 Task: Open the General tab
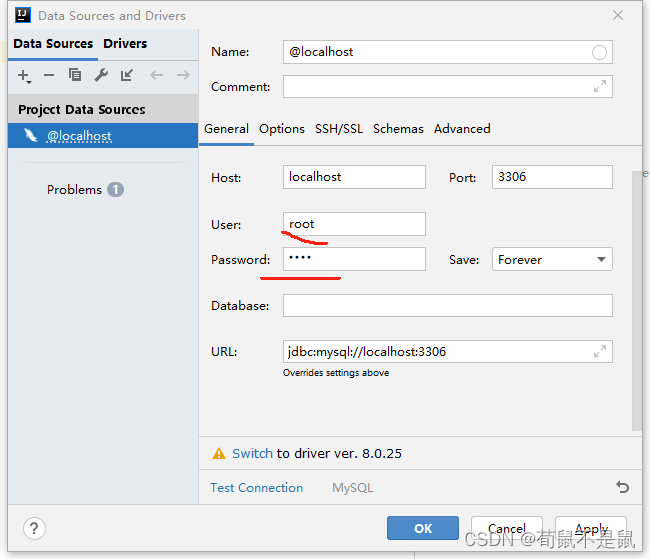click(226, 129)
